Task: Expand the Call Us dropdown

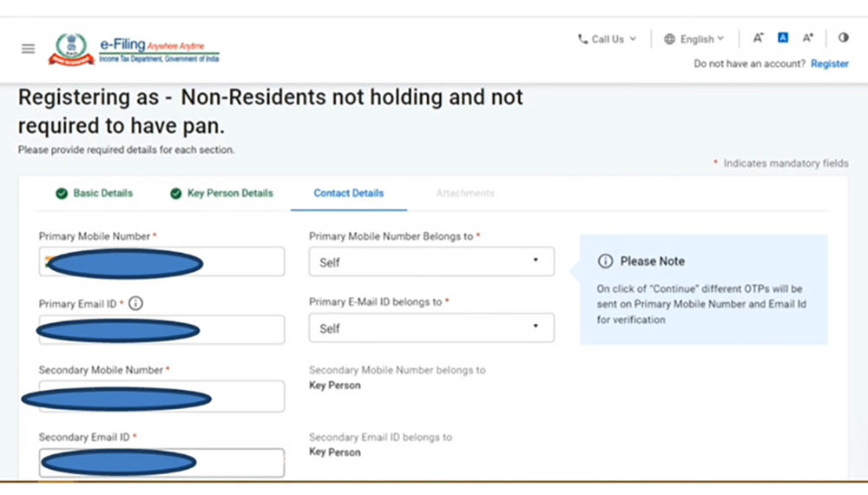Action: pos(608,39)
